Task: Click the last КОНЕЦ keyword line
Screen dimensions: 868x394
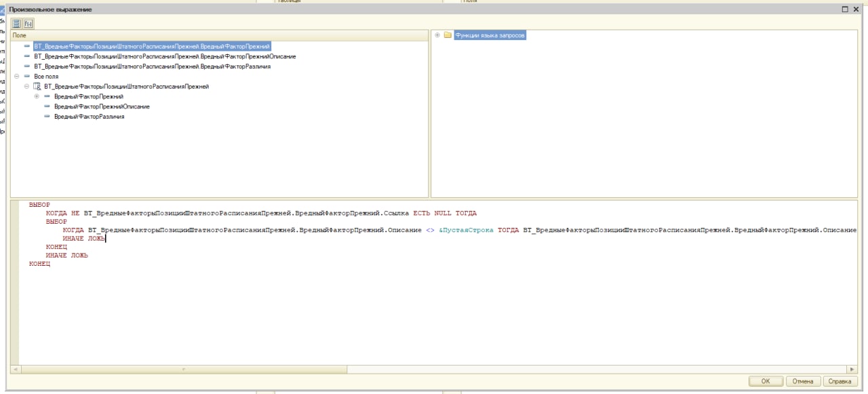Action: pyautogui.click(x=39, y=264)
